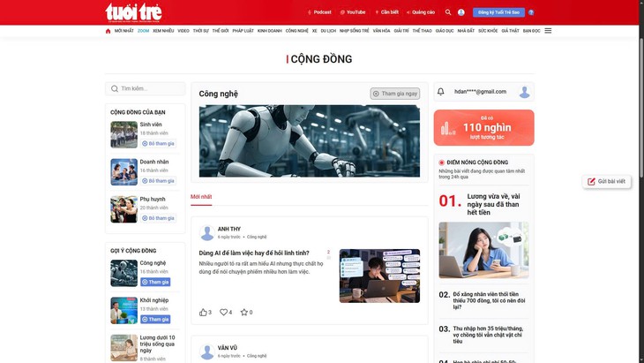Open KINH DOANH menu item
Screen dimensions: 644x363
tap(269, 31)
